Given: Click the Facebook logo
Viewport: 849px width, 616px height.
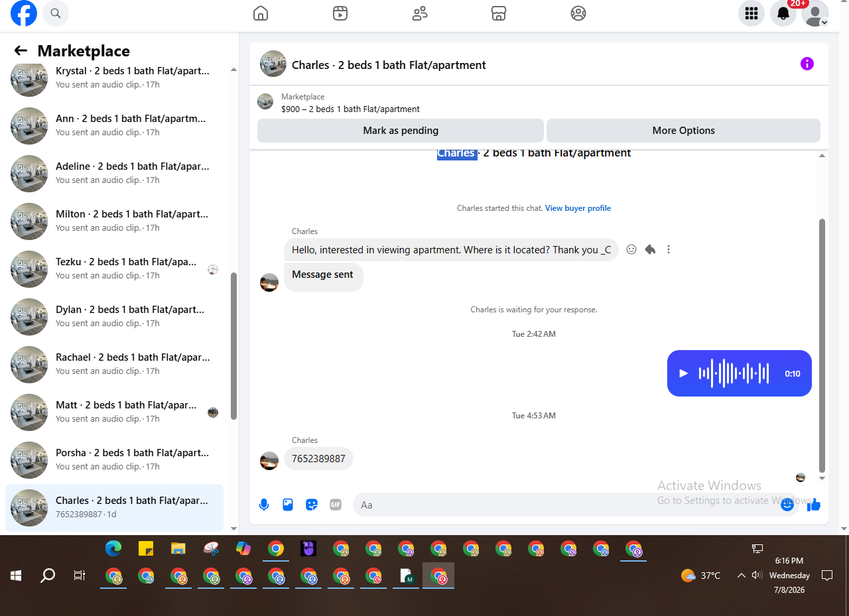Looking at the screenshot, I should pos(24,13).
